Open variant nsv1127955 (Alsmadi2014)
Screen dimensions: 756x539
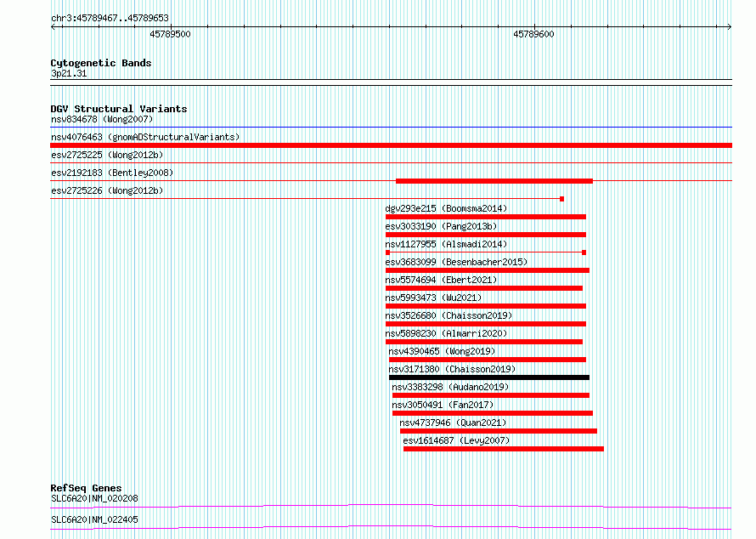(x=446, y=244)
